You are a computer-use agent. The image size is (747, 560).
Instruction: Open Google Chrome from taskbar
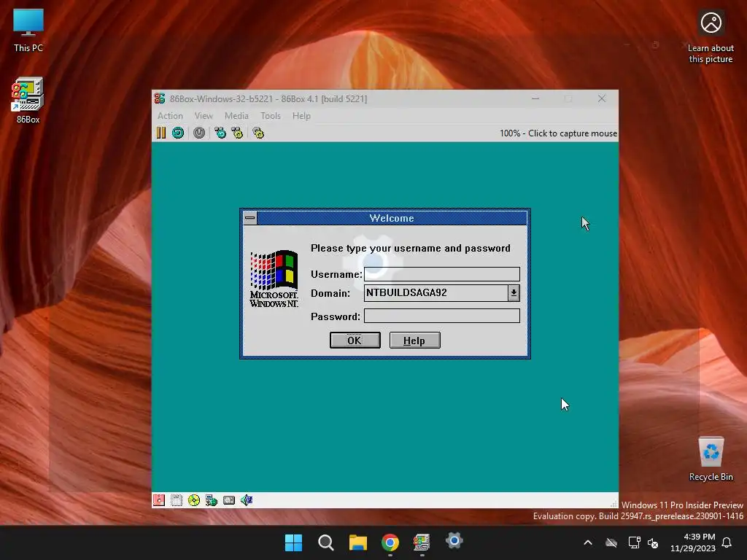(x=390, y=542)
